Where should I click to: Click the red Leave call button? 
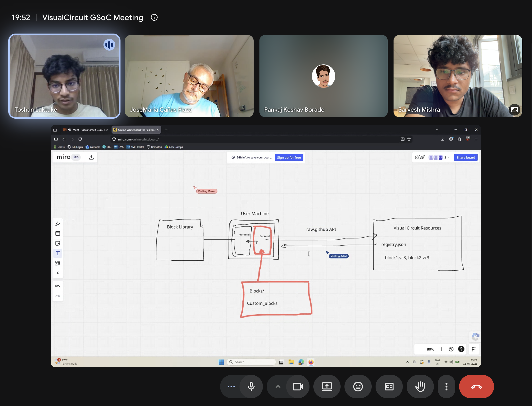[476, 387]
